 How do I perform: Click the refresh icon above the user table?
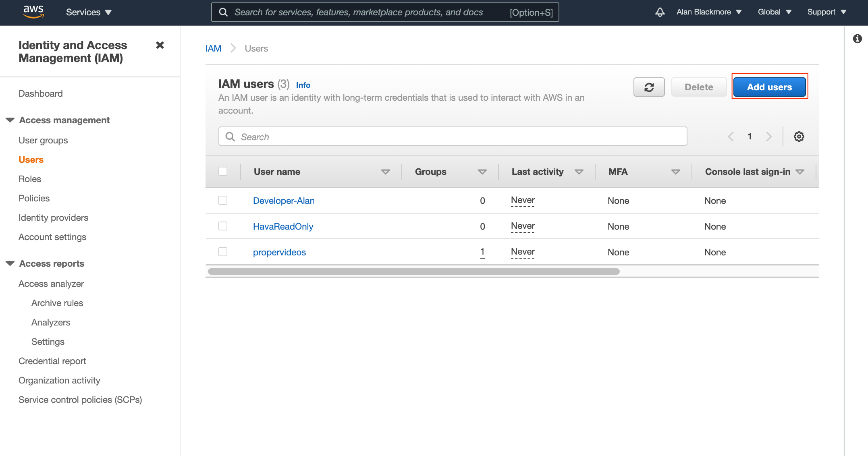pyautogui.click(x=649, y=87)
